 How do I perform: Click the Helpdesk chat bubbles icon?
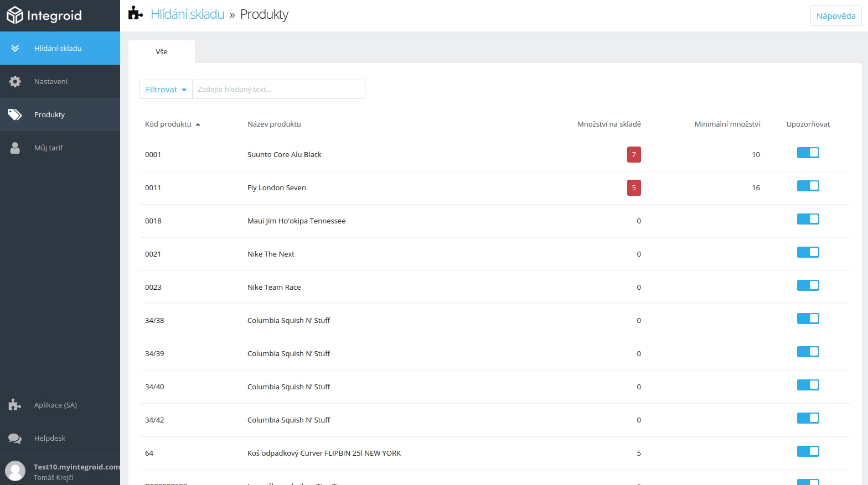15,438
